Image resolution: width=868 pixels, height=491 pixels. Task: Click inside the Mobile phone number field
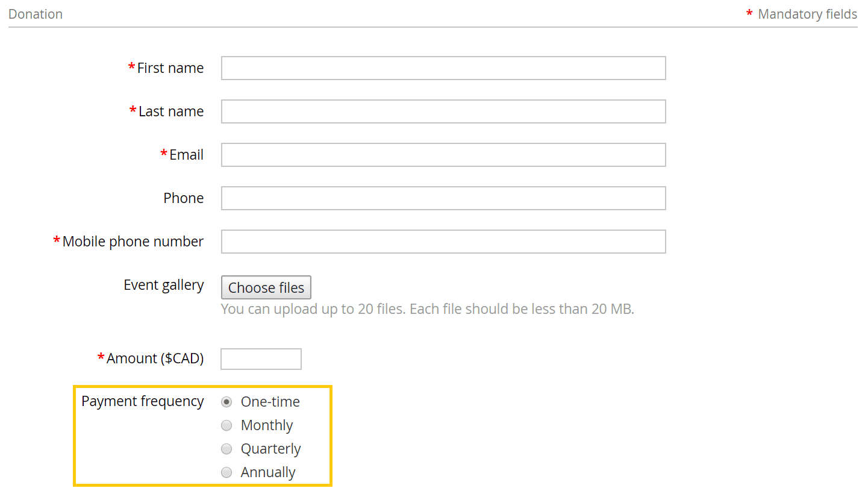point(443,242)
